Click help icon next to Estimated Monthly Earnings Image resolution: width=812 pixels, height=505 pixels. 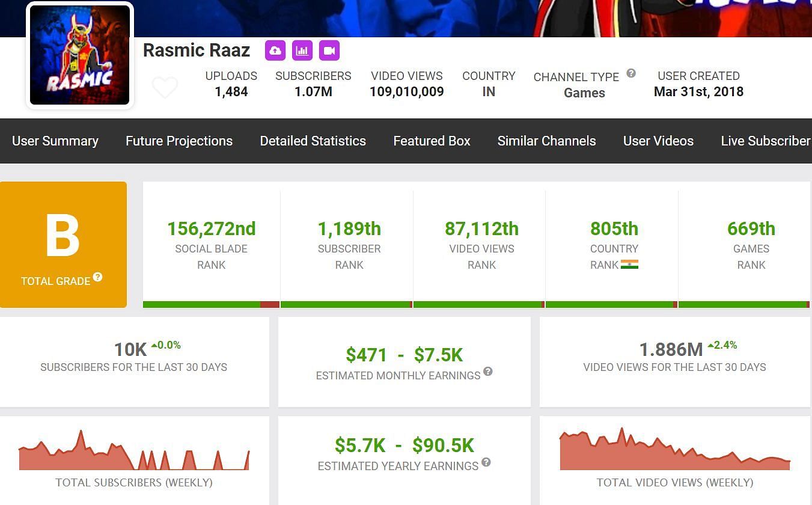pyautogui.click(x=488, y=372)
